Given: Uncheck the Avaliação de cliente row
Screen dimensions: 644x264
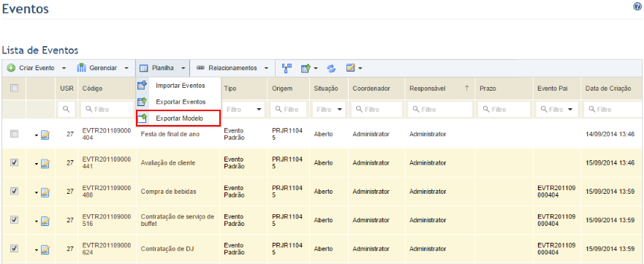Looking at the screenshot, I should (14, 162).
